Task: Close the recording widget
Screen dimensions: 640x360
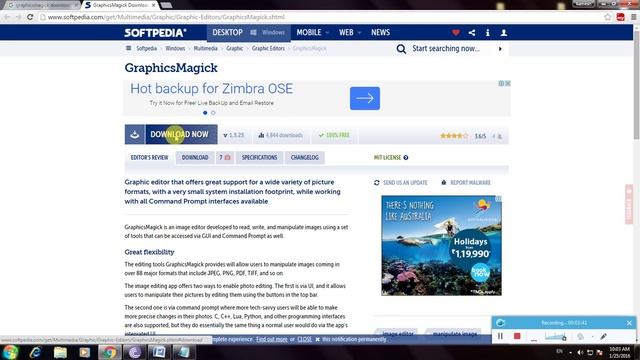Action: click(x=629, y=323)
